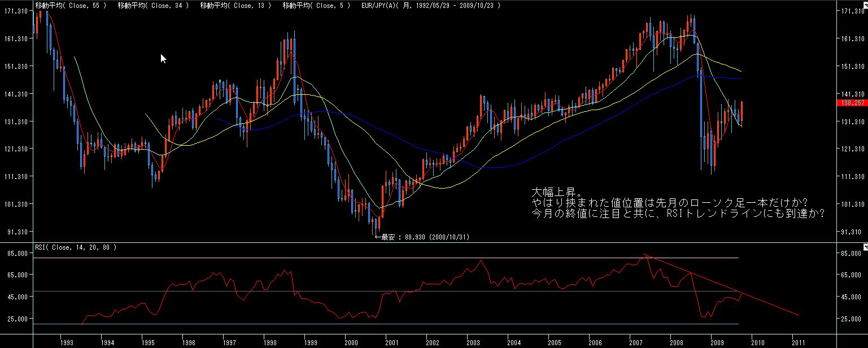
Task: Select the 移動平均( Close, 5 ) indicator label
Action: pyautogui.click(x=317, y=5)
